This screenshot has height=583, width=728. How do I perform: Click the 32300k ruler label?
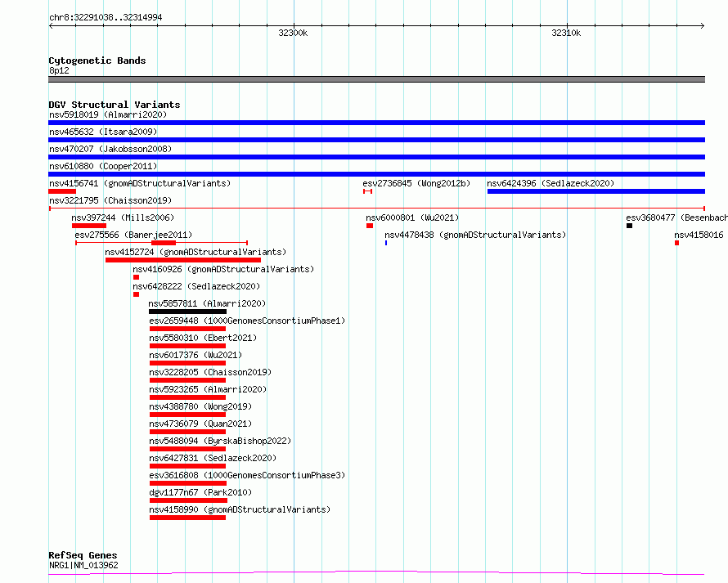coord(293,33)
